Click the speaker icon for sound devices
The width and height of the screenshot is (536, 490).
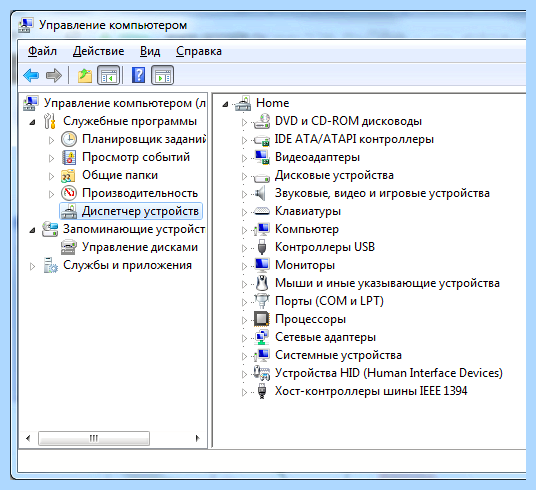click(260, 193)
